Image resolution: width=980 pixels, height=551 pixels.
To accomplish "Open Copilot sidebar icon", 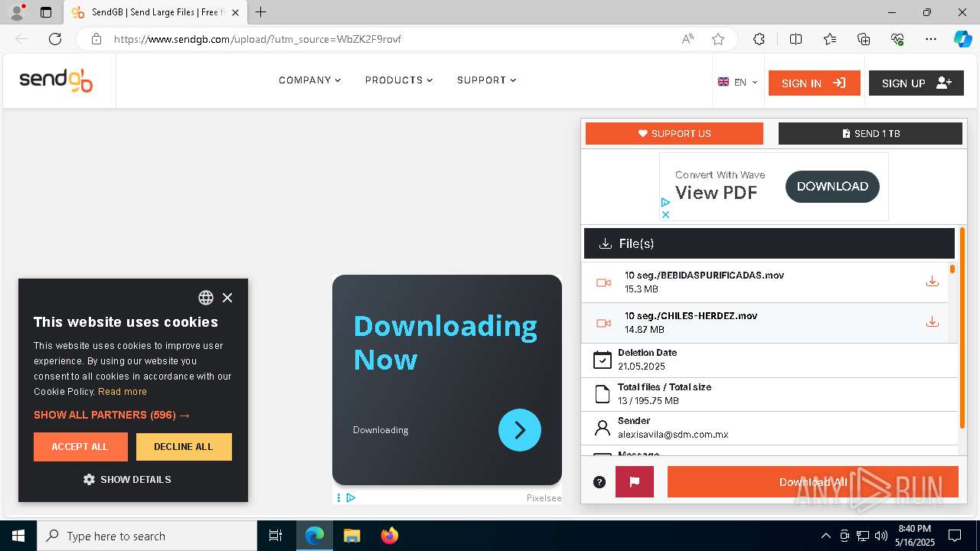I will coord(962,39).
